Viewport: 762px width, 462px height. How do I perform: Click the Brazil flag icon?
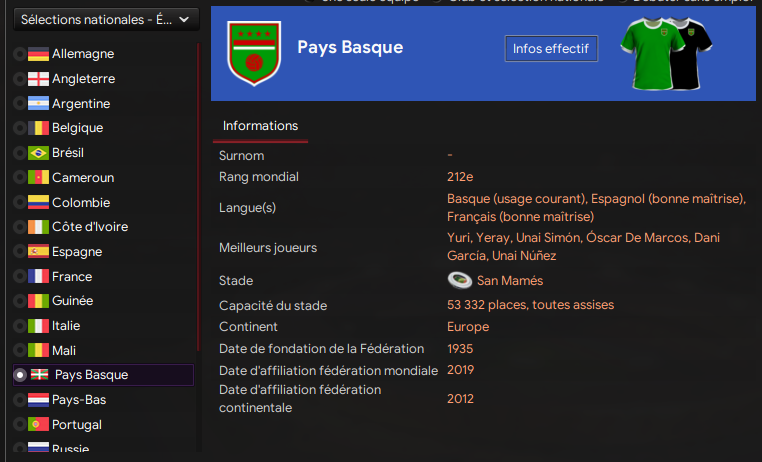coord(38,153)
